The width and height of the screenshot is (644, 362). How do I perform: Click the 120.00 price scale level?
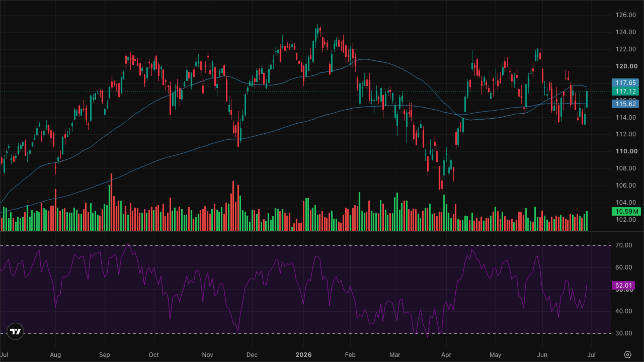click(626, 66)
